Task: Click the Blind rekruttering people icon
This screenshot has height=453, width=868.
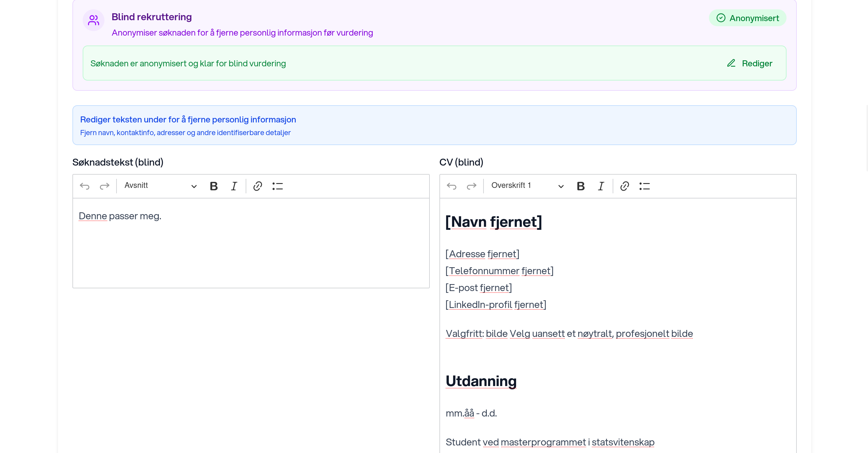Action: coord(93,20)
